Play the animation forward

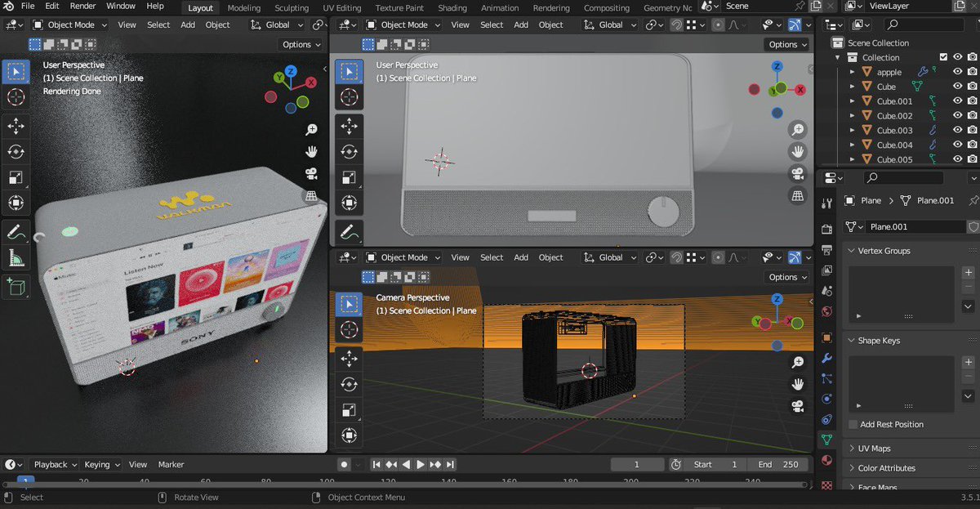[x=421, y=464]
